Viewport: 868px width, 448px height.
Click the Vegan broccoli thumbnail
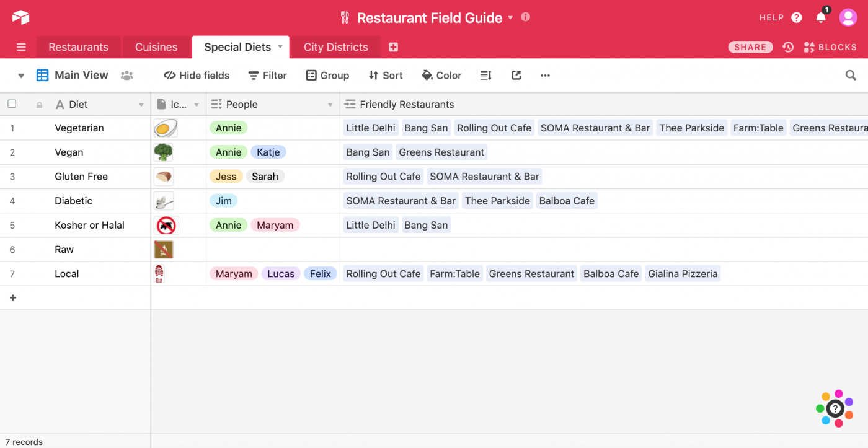164,152
